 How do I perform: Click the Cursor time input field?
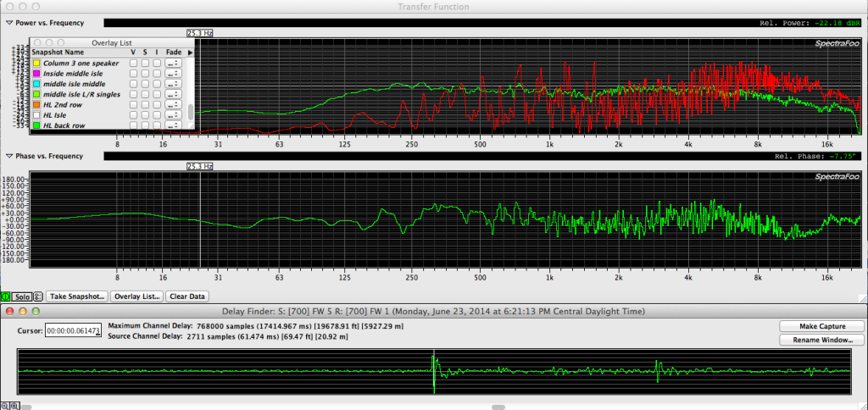pos(73,330)
